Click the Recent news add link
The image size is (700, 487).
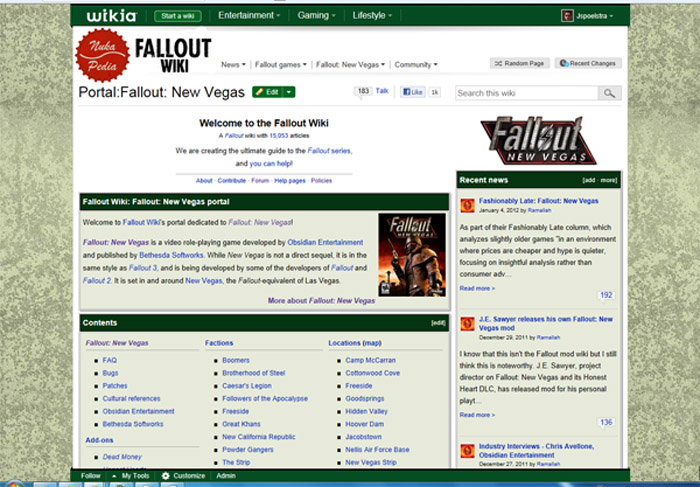[589, 180]
